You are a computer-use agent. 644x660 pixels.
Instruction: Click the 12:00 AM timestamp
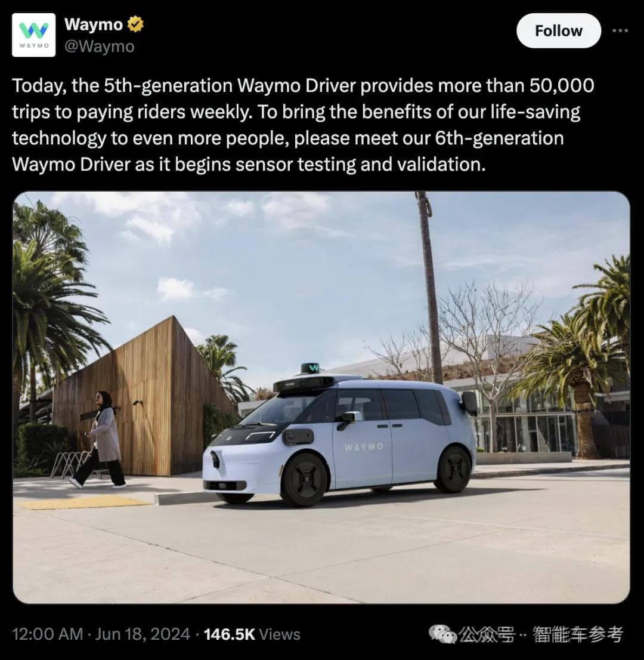coord(48,634)
